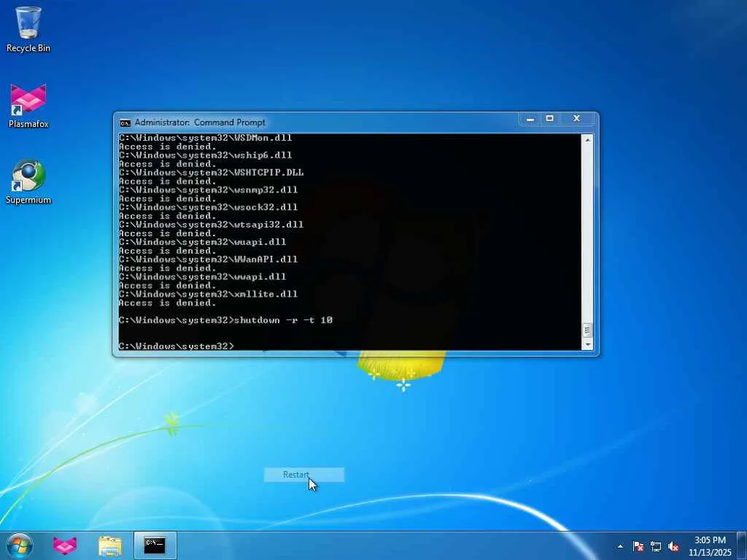Viewport: 747px width, 560px height.
Task: Show hidden tray icons arrow
Action: (620, 546)
